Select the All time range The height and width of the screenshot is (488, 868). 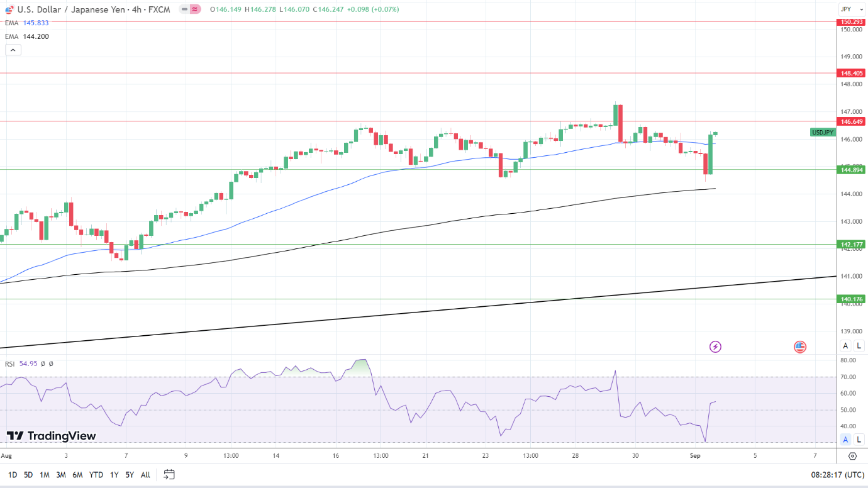tap(145, 475)
